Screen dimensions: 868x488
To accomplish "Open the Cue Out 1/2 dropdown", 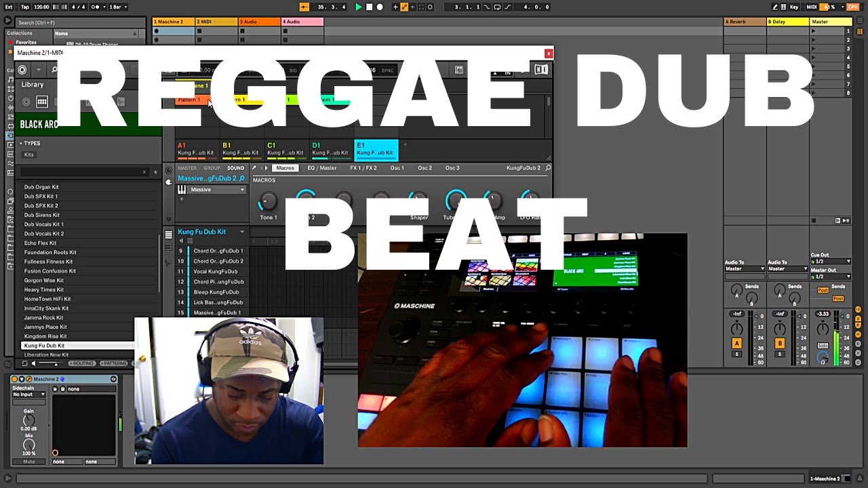I will [831, 262].
